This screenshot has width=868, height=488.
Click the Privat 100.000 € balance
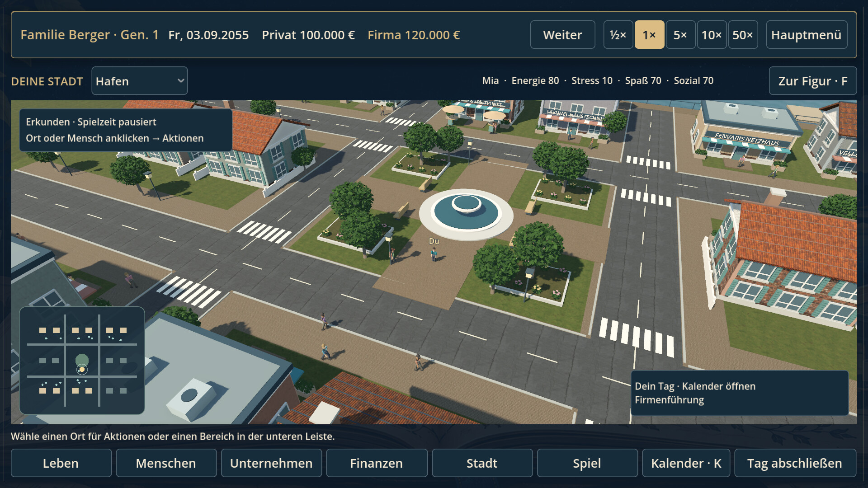(x=308, y=35)
